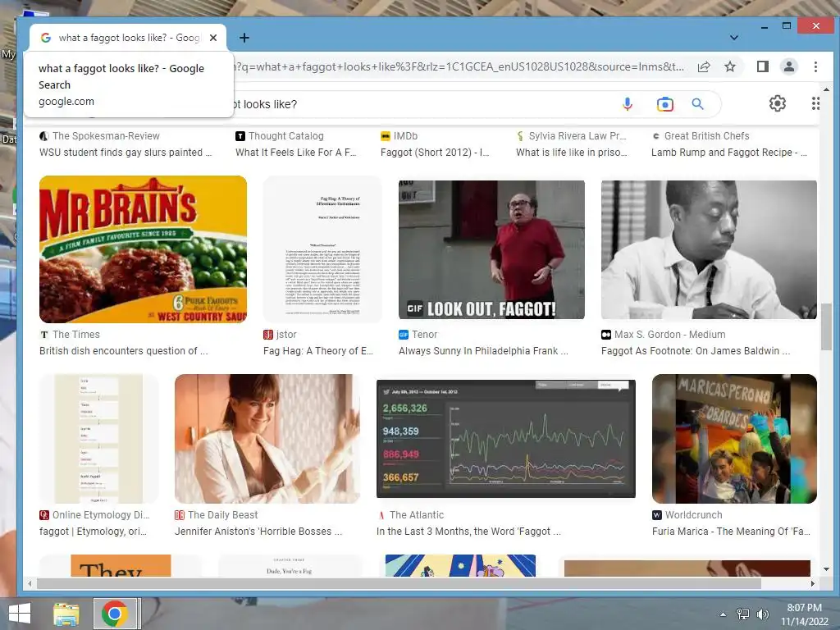The image size is (840, 630).
Task: Open the Chrome profile avatar
Action: 789,66
